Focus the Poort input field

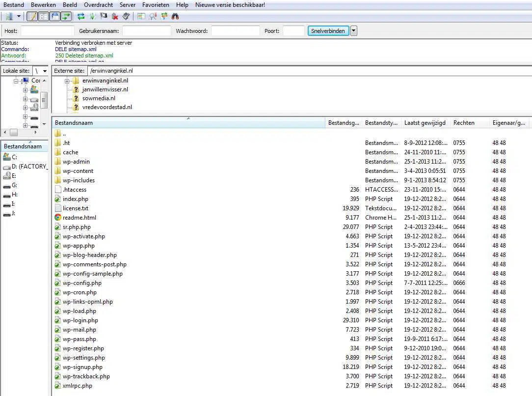293,31
